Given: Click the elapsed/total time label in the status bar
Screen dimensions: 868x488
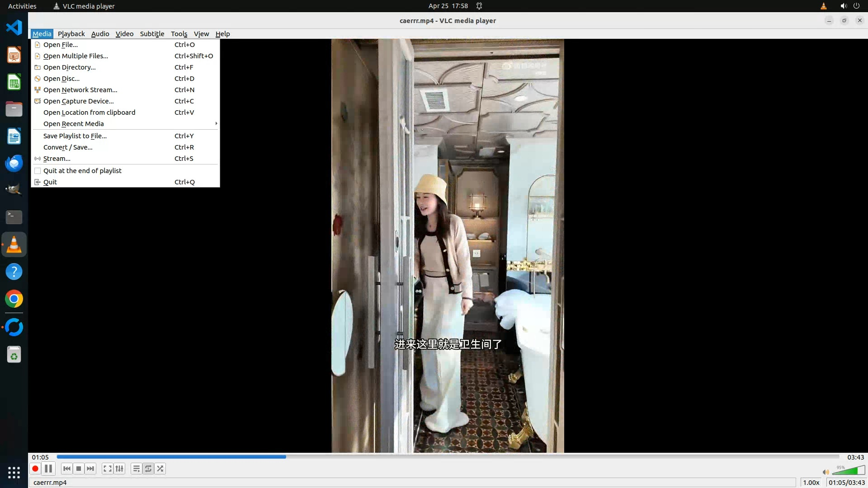Looking at the screenshot, I should click(846, 483).
